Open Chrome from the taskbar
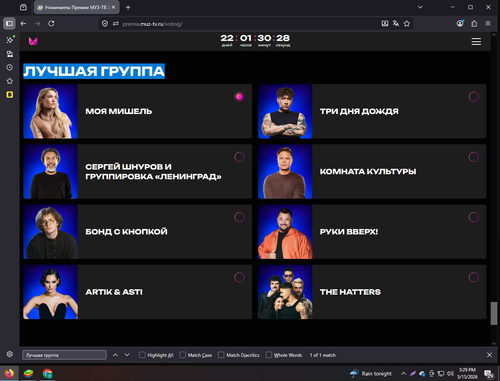Image resolution: width=500 pixels, height=381 pixels. 48,373
